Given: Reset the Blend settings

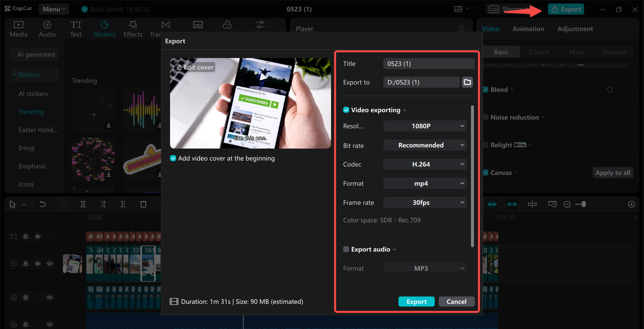Looking at the screenshot, I should 609,90.
